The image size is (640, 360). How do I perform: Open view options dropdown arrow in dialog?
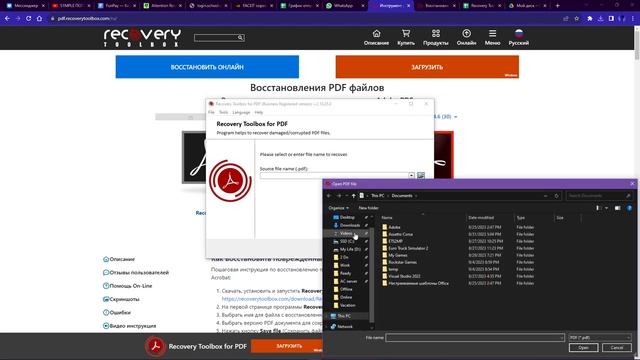point(607,208)
